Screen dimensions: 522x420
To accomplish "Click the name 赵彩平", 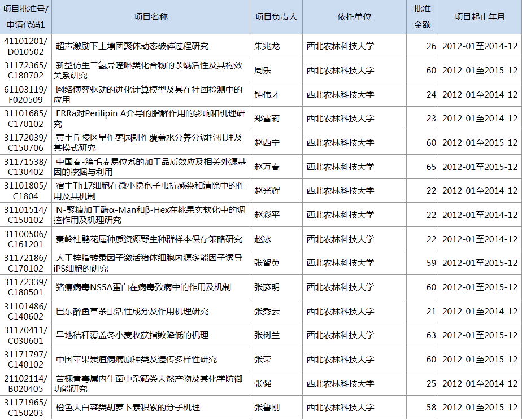I will tap(267, 215).
